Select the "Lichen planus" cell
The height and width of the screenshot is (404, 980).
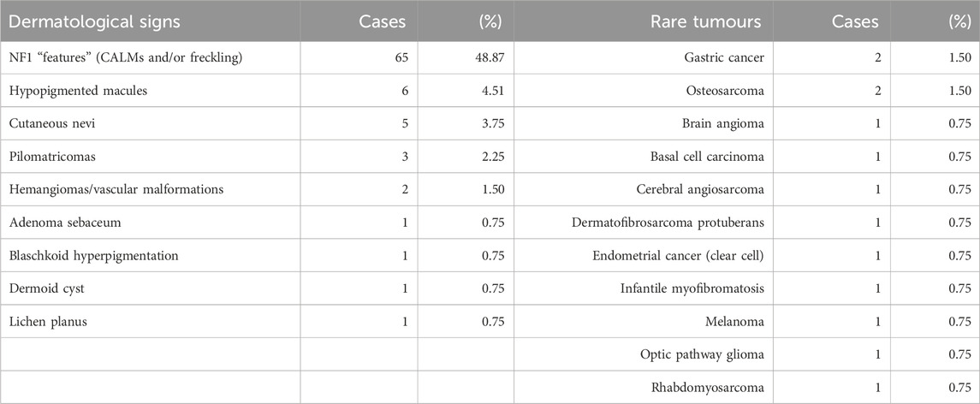[x=48, y=322]
